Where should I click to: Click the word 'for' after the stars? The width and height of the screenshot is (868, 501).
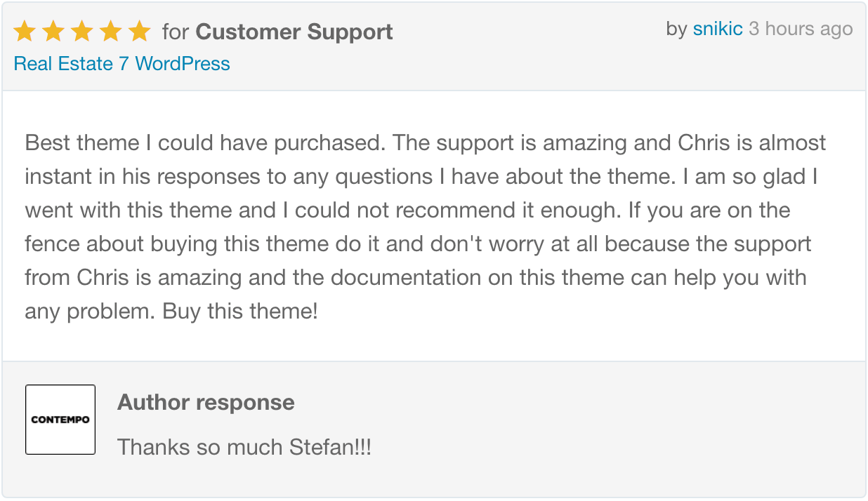pyautogui.click(x=176, y=32)
